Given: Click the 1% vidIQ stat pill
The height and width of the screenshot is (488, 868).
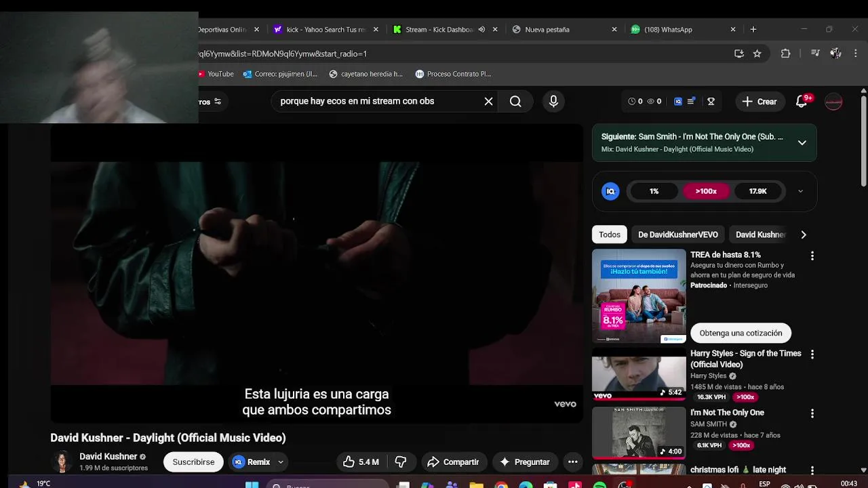Looking at the screenshot, I should 654,191.
